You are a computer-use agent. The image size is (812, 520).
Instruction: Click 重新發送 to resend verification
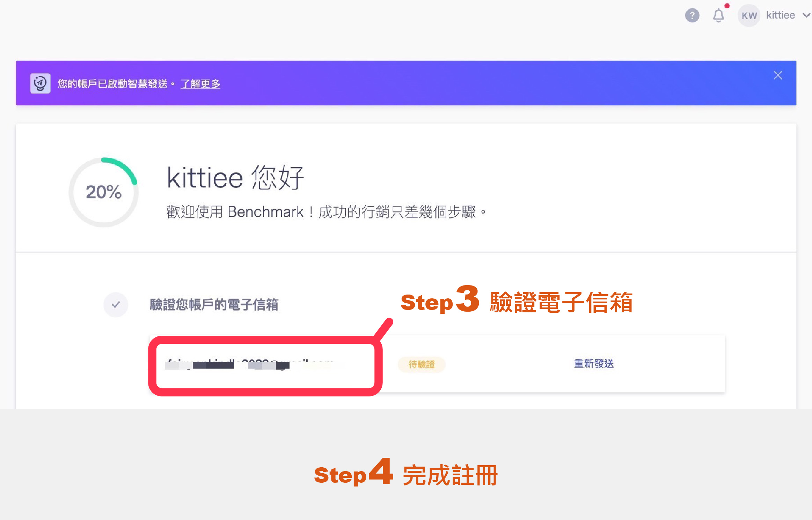click(594, 364)
